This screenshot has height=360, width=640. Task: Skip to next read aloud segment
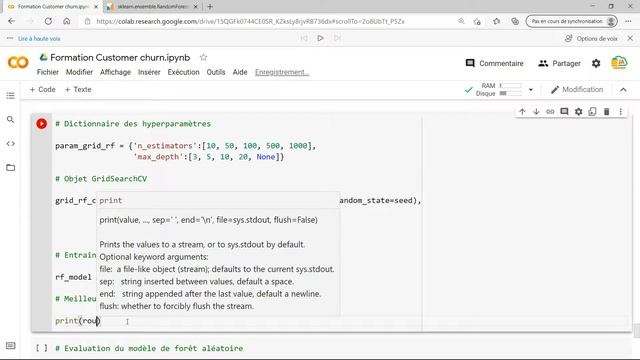[337, 38]
